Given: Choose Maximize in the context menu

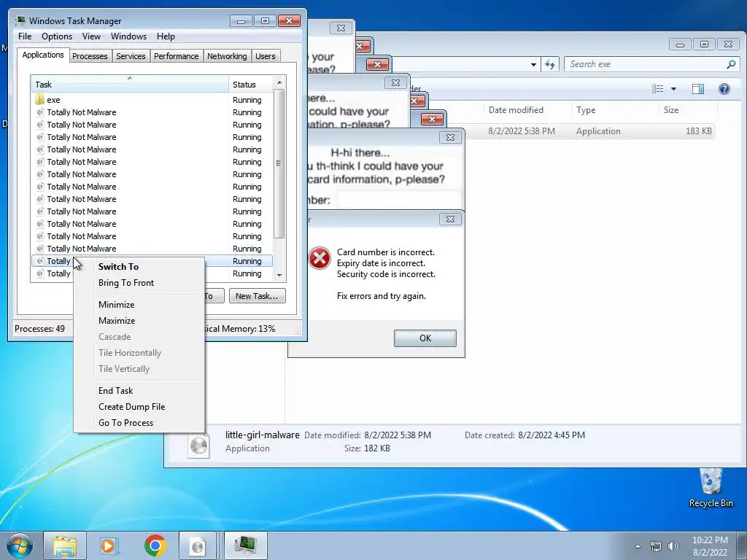Looking at the screenshot, I should (x=139, y=321).
